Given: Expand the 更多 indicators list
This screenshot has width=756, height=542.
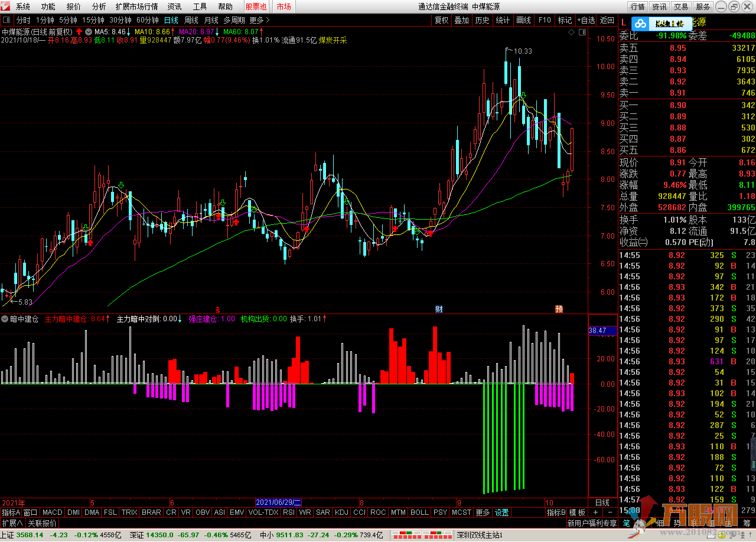Looking at the screenshot, I should click(x=483, y=512).
